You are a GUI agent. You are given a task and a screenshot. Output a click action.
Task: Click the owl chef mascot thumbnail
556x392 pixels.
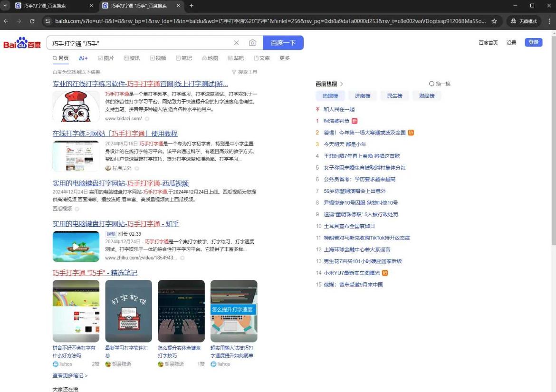click(x=76, y=106)
